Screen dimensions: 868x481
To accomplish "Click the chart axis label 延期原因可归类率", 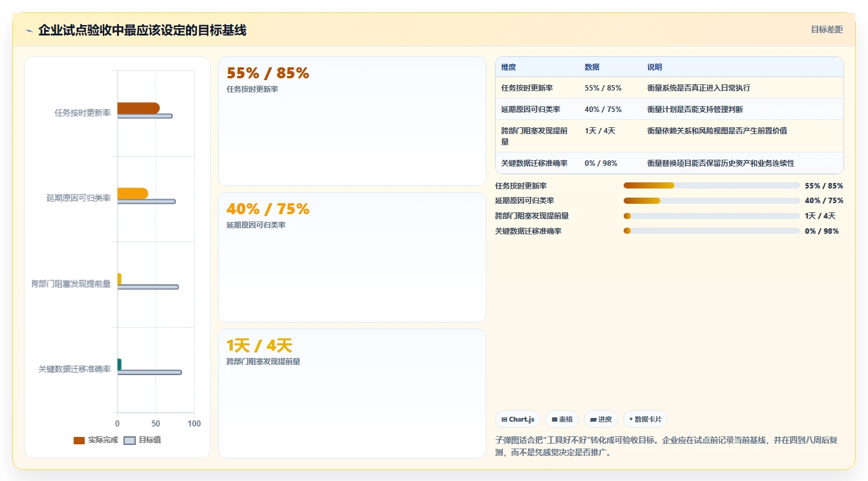I will click(79, 198).
